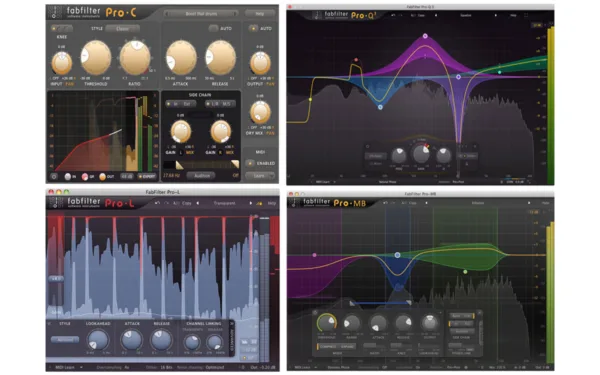Click the Pro-C Output gain knob
600x375 pixels.
point(260,63)
